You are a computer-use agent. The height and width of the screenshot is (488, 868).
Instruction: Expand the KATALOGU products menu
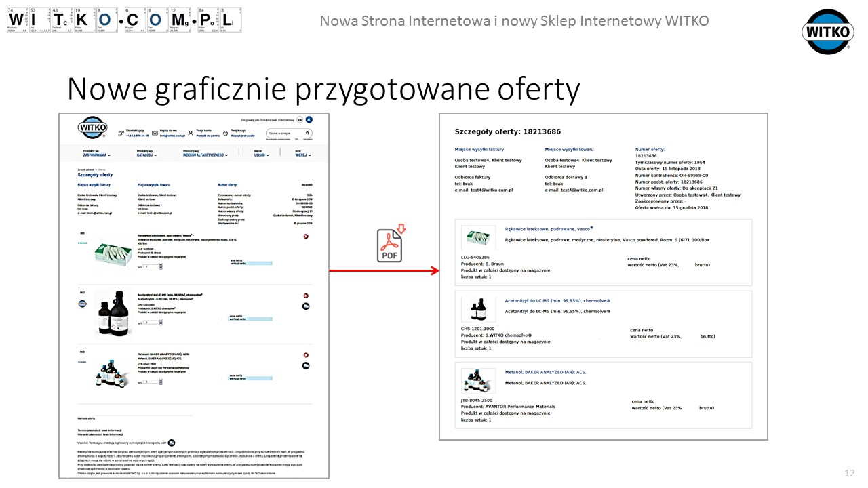click(x=146, y=155)
